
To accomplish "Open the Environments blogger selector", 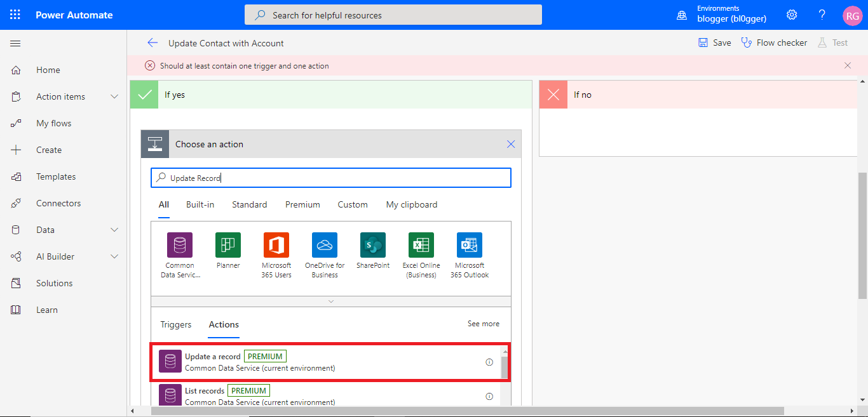I will coord(731,15).
